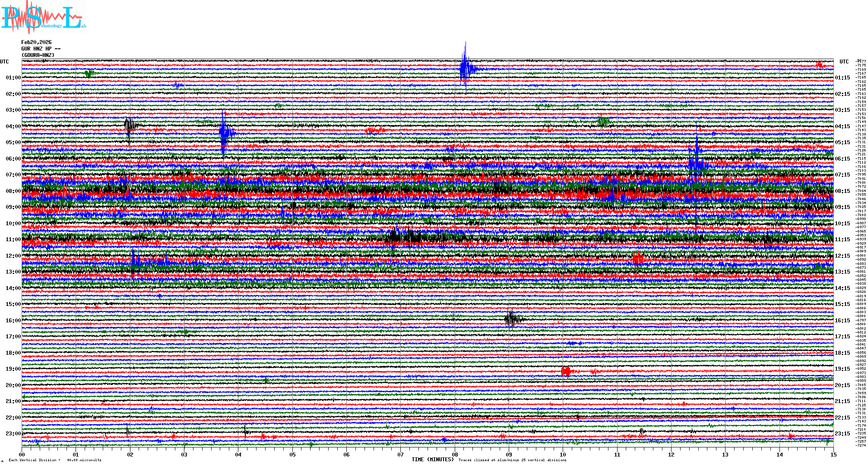The width and height of the screenshot is (868, 466).
Task: Click minute tick 08 on bottom axis
Action: tap(455, 454)
